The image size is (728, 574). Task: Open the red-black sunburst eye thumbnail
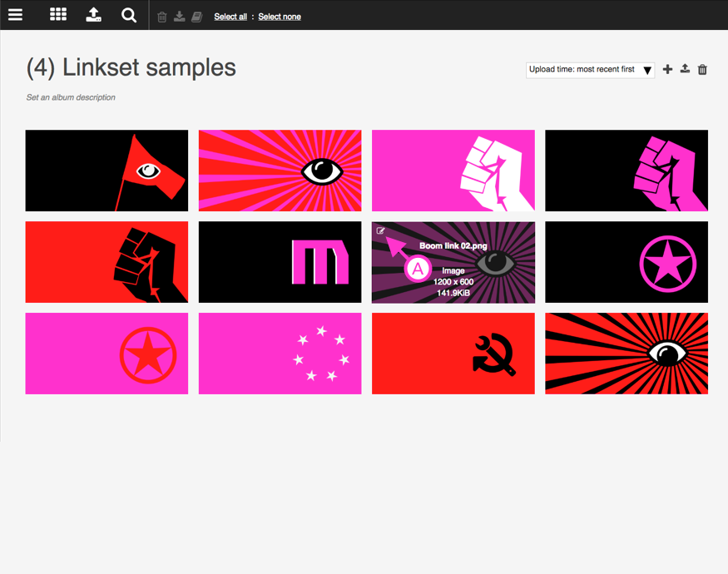pyautogui.click(x=626, y=354)
